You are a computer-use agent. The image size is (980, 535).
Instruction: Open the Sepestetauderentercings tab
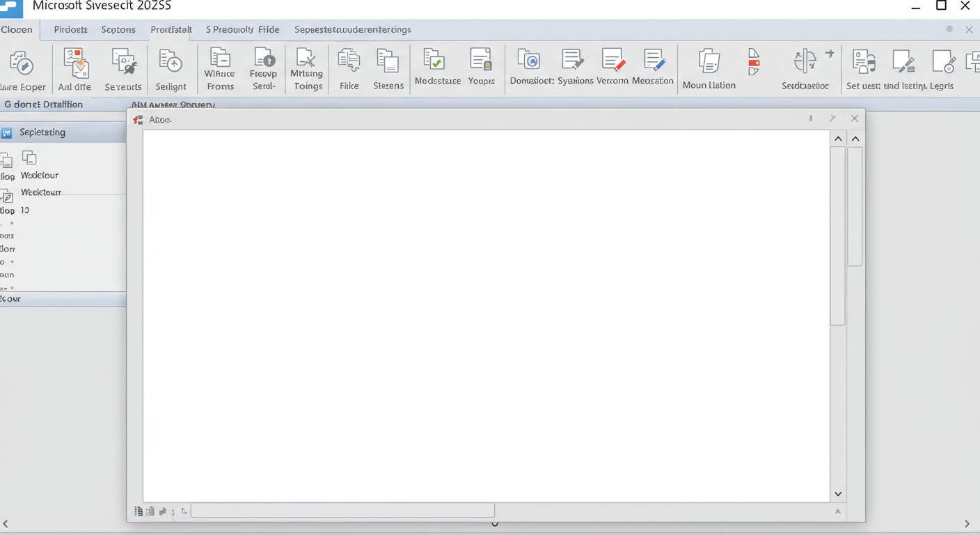pyautogui.click(x=352, y=29)
